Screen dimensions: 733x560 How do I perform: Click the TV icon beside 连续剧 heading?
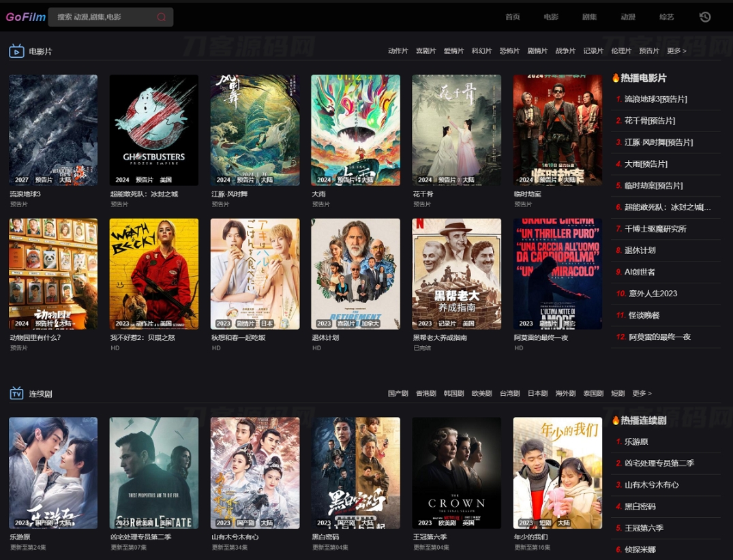(16, 394)
